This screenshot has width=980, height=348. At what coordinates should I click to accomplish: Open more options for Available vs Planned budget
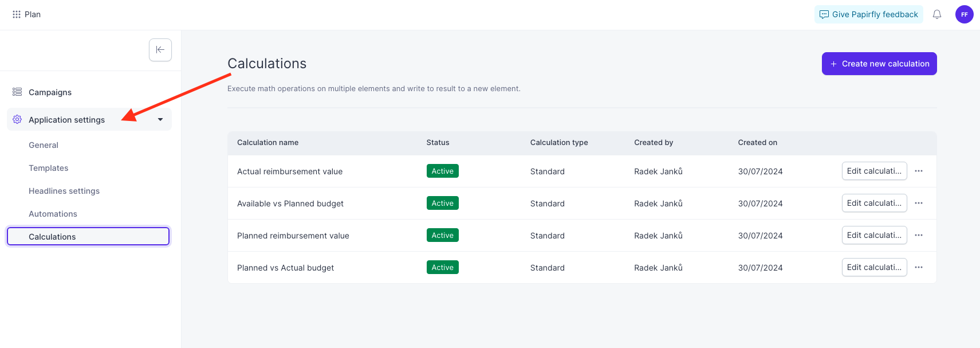[919, 203]
